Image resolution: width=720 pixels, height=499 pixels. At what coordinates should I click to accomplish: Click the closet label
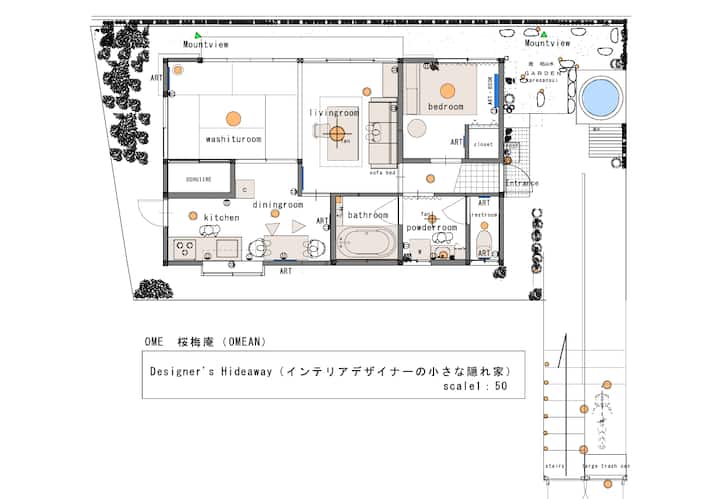point(483,144)
